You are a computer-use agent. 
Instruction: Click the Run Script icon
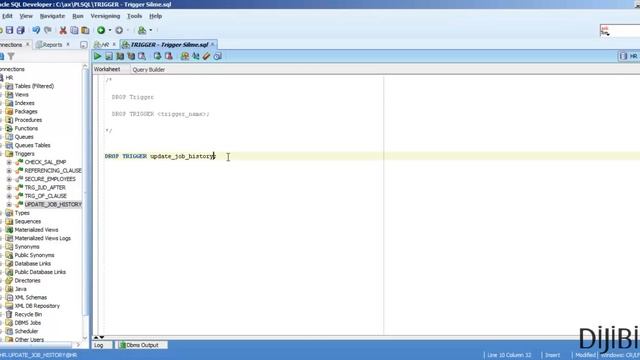109,56
